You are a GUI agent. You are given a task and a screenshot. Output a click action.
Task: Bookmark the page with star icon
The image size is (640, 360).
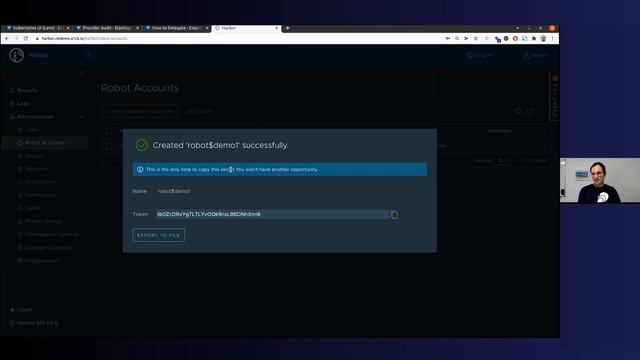pos(476,38)
